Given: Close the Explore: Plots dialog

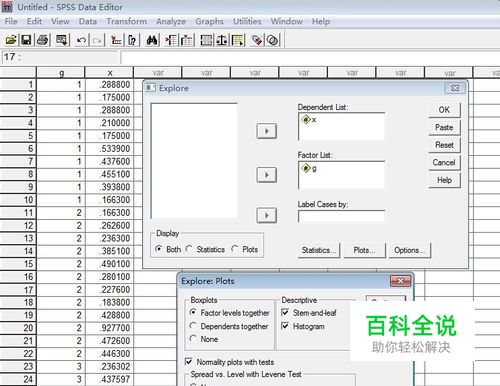Looking at the screenshot, I should coord(400,281).
